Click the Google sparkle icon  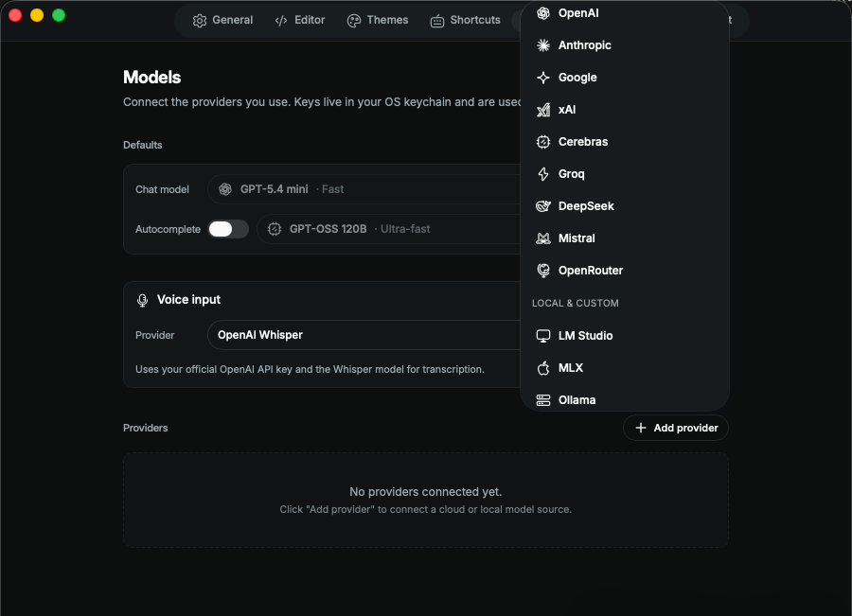point(543,78)
